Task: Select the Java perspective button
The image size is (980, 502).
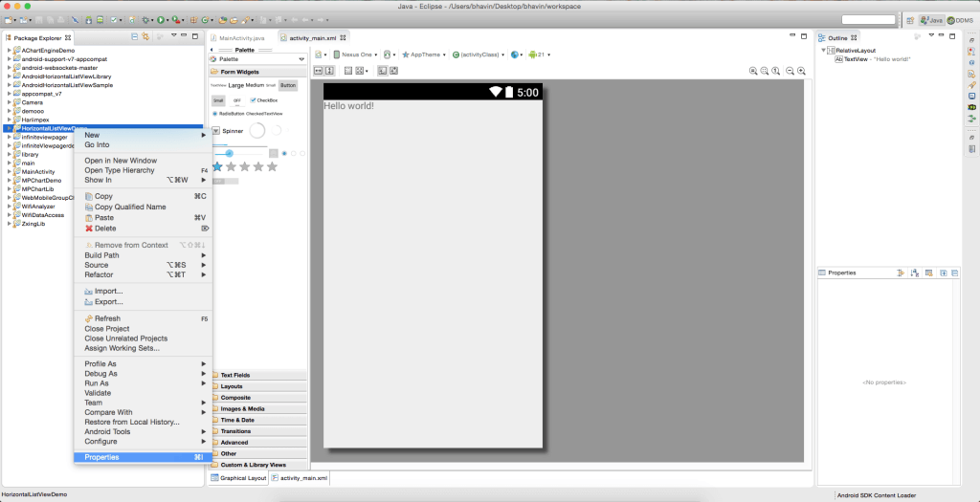Action: coord(931,20)
